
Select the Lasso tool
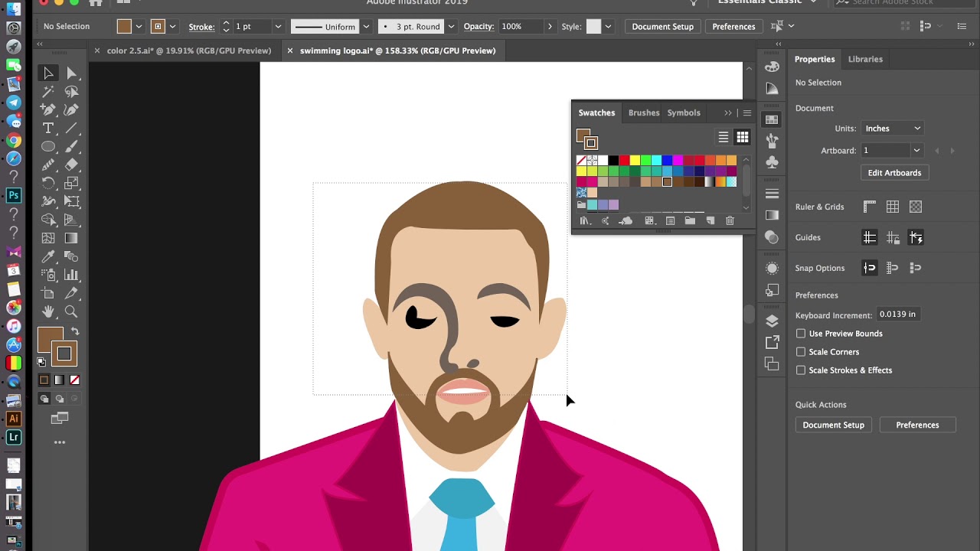point(71,91)
